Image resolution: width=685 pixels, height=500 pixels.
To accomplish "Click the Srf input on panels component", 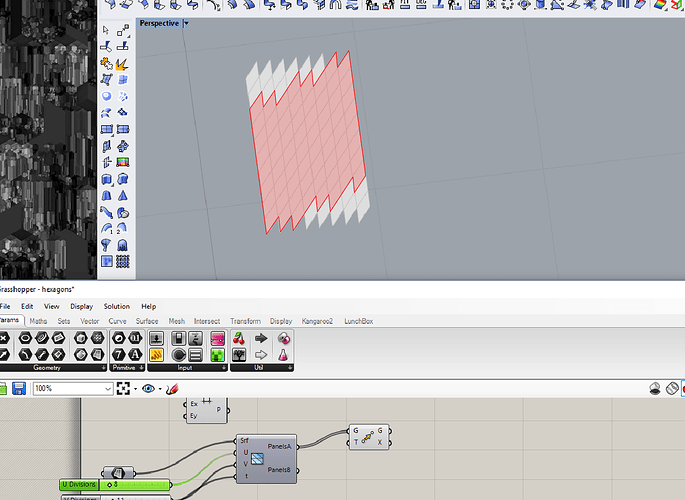I will (x=244, y=441).
